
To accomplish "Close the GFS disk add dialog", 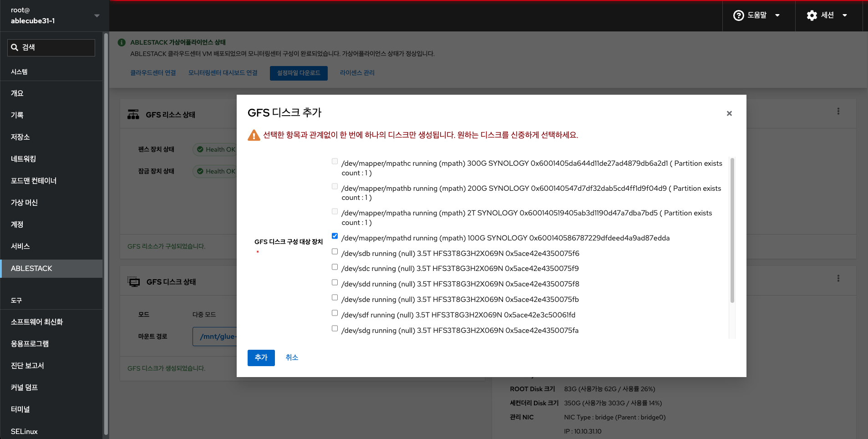I will coord(729,113).
